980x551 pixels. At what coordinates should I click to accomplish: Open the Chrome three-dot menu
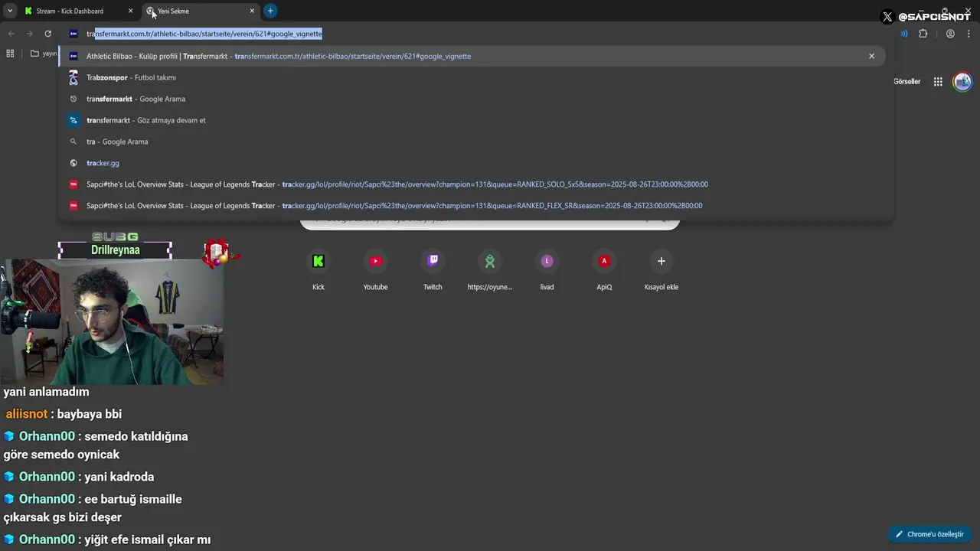[x=969, y=34]
